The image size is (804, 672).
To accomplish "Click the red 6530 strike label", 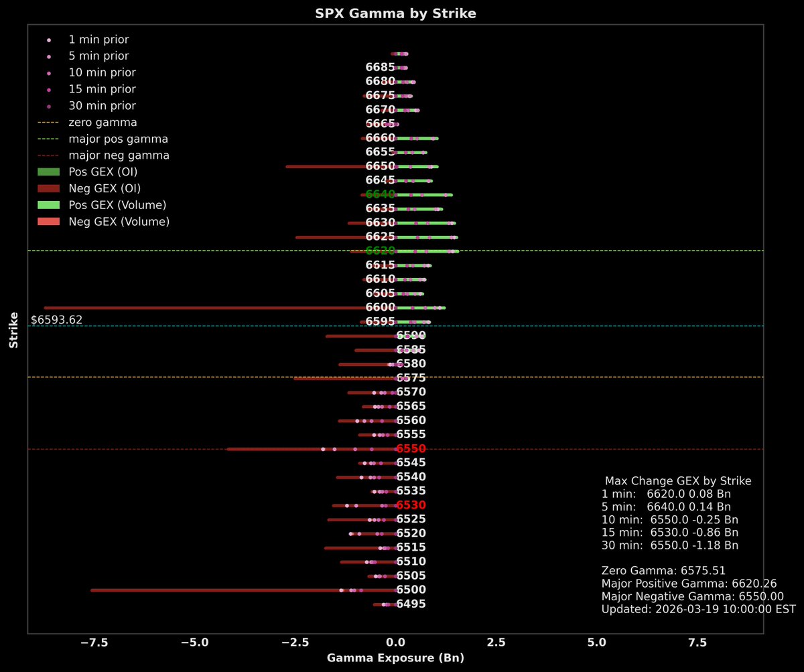I will click(411, 505).
